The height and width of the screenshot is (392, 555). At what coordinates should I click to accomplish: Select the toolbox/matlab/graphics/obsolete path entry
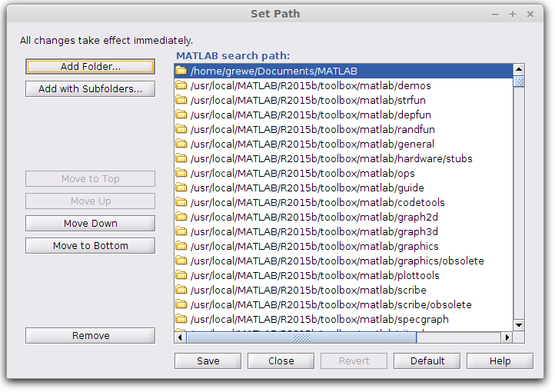(337, 261)
